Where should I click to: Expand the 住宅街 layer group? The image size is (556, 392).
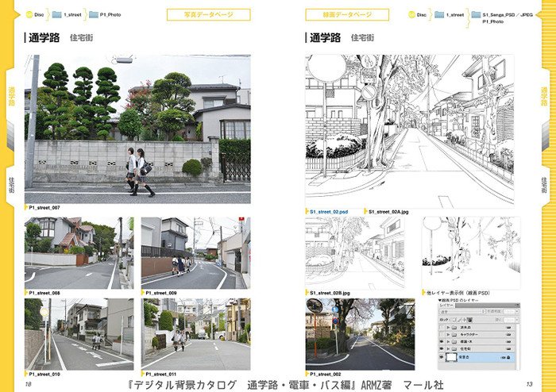click(448, 348)
